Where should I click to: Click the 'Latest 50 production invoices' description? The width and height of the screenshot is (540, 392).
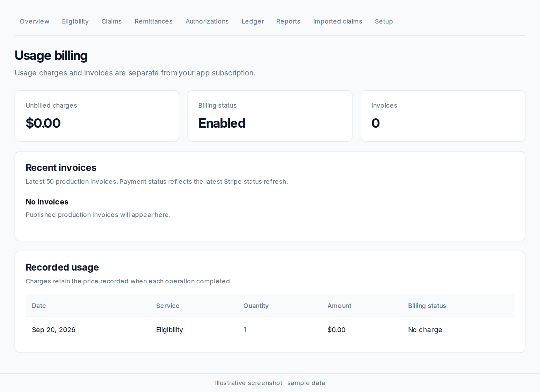(x=157, y=182)
